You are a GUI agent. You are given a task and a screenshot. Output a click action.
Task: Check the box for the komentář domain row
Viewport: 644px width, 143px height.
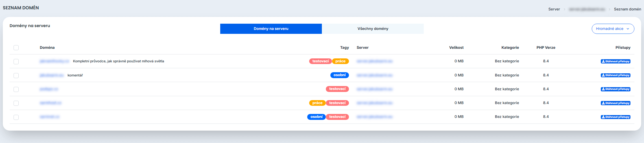pos(16,76)
